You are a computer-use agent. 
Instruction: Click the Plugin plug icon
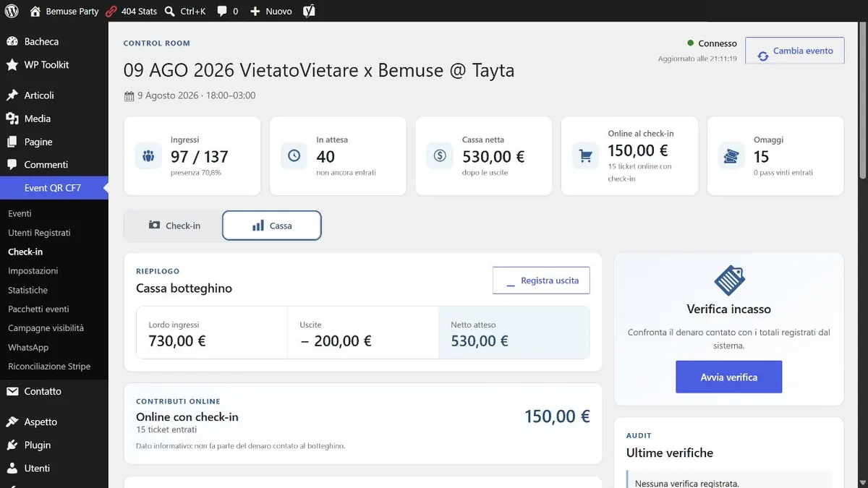click(x=12, y=445)
